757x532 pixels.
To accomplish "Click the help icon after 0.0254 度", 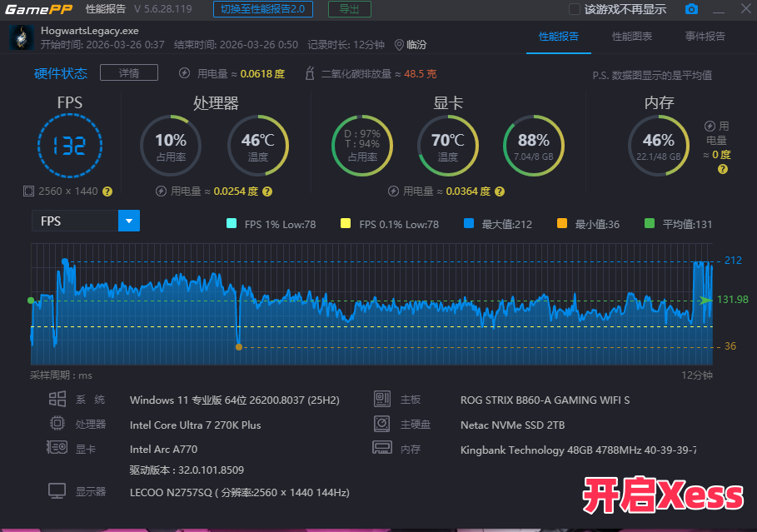I will click(267, 191).
